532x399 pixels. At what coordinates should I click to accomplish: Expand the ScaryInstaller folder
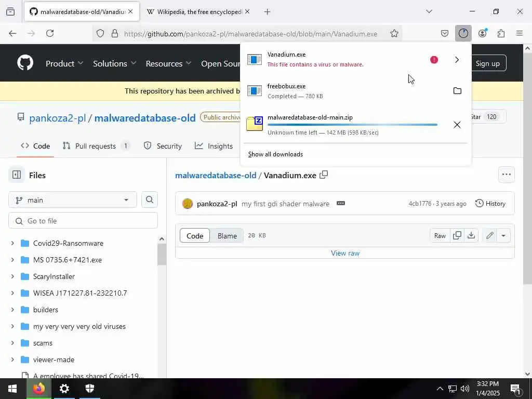(12, 276)
